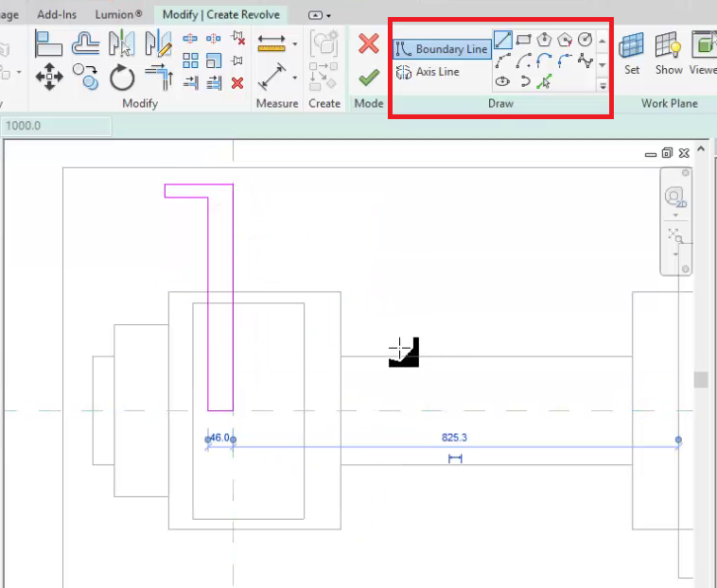
Task: Make the 825.3 temporary dimension permanent
Action: [455, 458]
